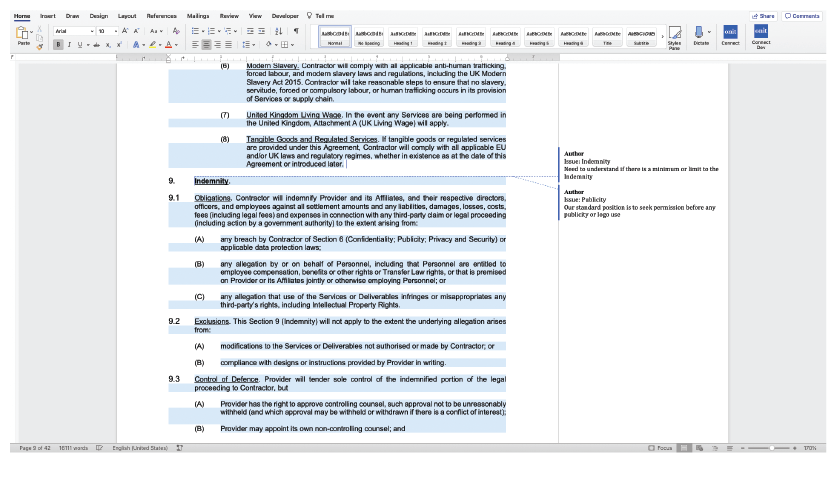Expand the styles gallery arrow

[662, 36]
